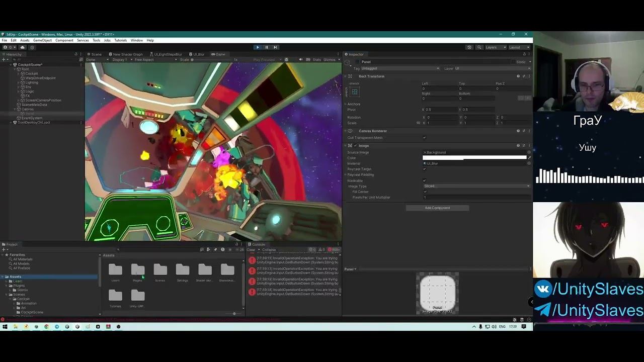The image size is (644, 362).
Task: Expand the Cockpit object in Hierarchy
Action: coord(19,74)
